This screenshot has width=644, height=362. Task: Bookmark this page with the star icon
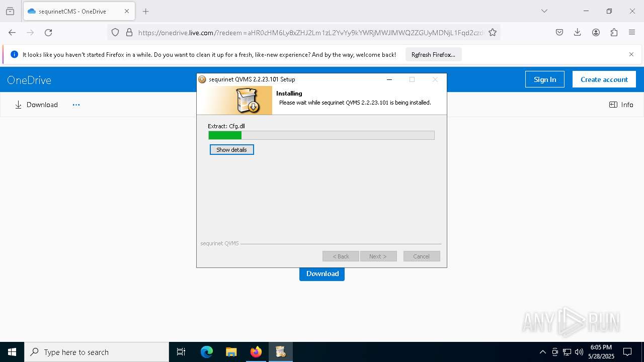pyautogui.click(x=493, y=32)
